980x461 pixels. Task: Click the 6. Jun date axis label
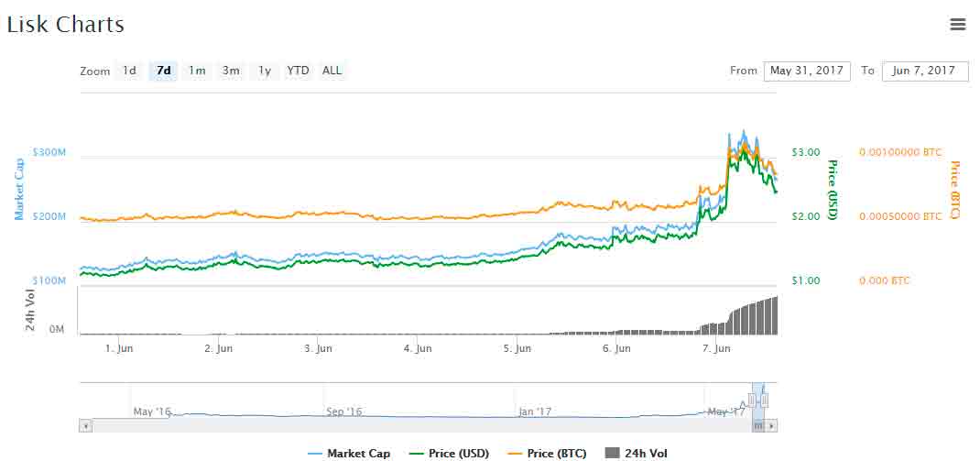(x=616, y=349)
